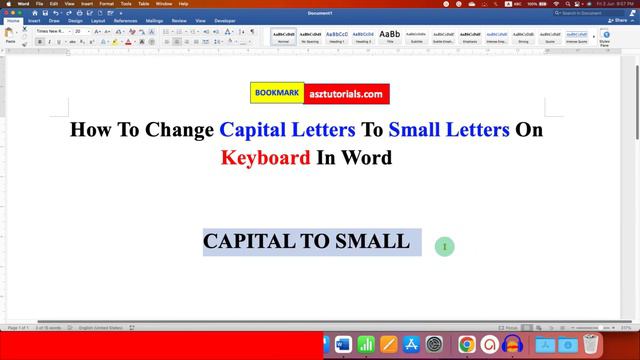This screenshot has width=640, height=360.
Task: Click the Home icon in quick access toolbar
Action: click(35, 13)
